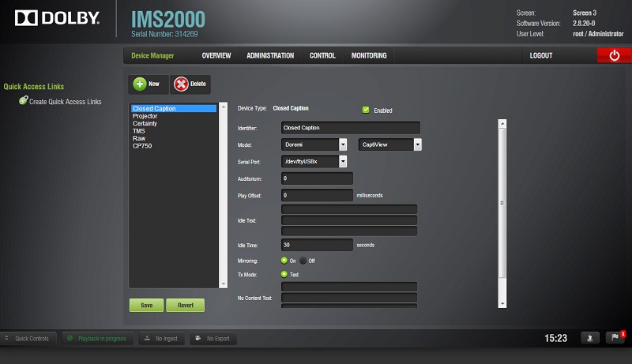Click the first No Content Text field
The height and width of the screenshot is (364, 632).
(x=349, y=287)
